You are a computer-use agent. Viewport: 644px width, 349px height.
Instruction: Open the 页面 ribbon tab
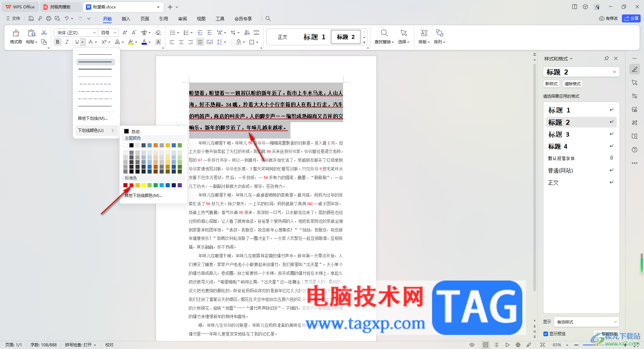click(145, 19)
